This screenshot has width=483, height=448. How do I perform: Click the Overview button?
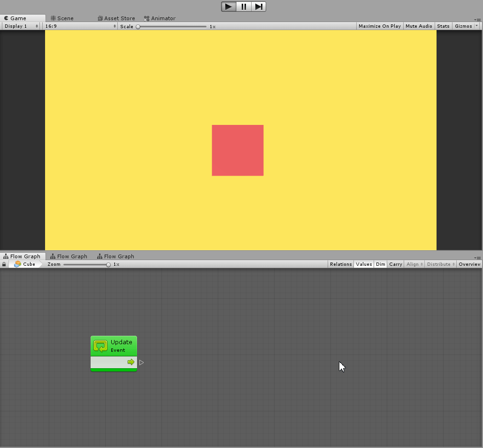(x=469, y=264)
